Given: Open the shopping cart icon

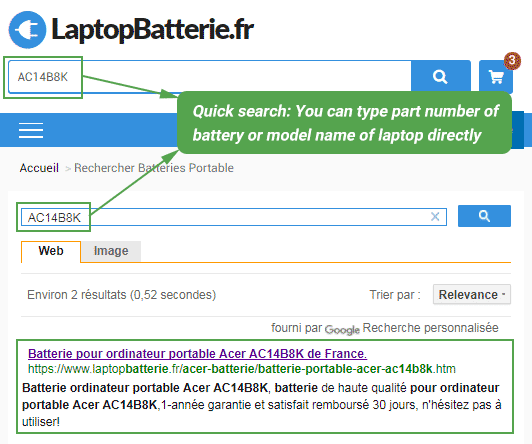Looking at the screenshot, I should click(496, 77).
